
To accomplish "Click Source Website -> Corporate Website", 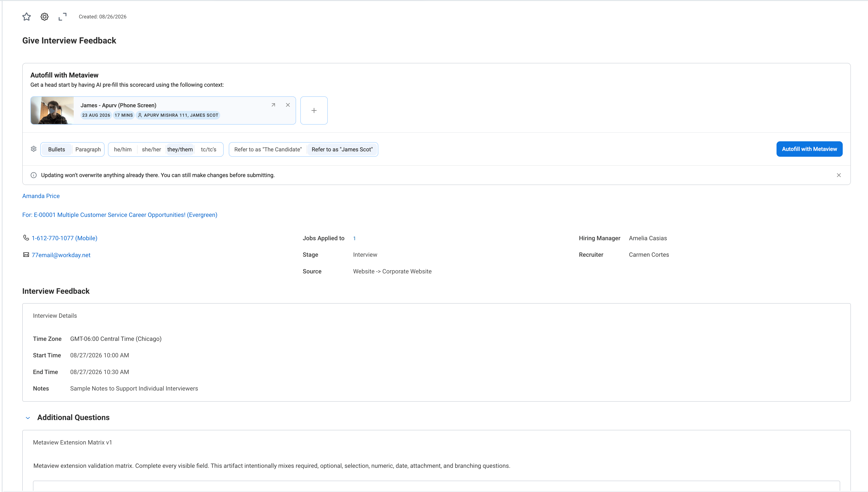I will 392,271.
